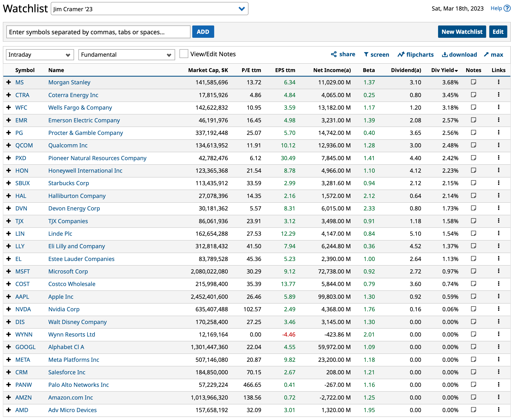Open the notes icon for Walt Disney row

[x=473, y=322]
